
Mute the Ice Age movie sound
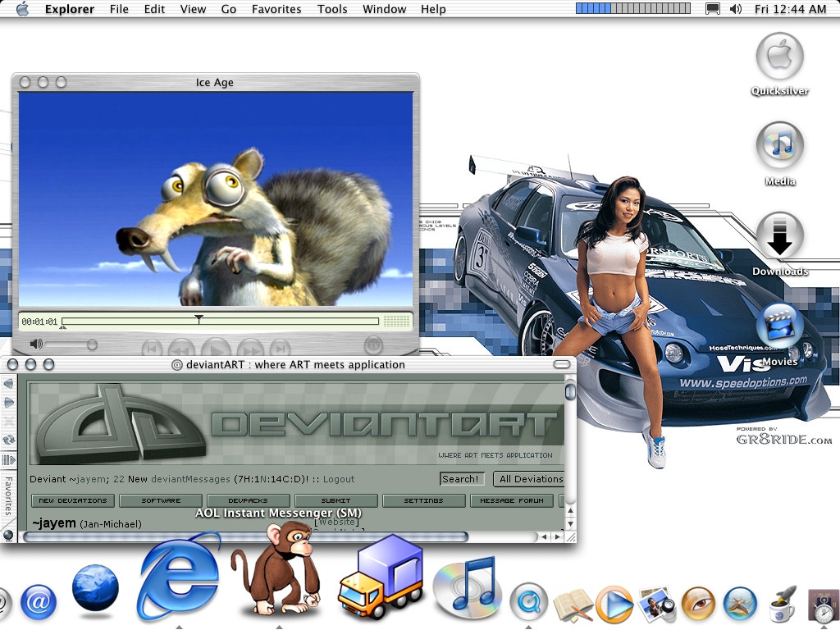click(36, 344)
